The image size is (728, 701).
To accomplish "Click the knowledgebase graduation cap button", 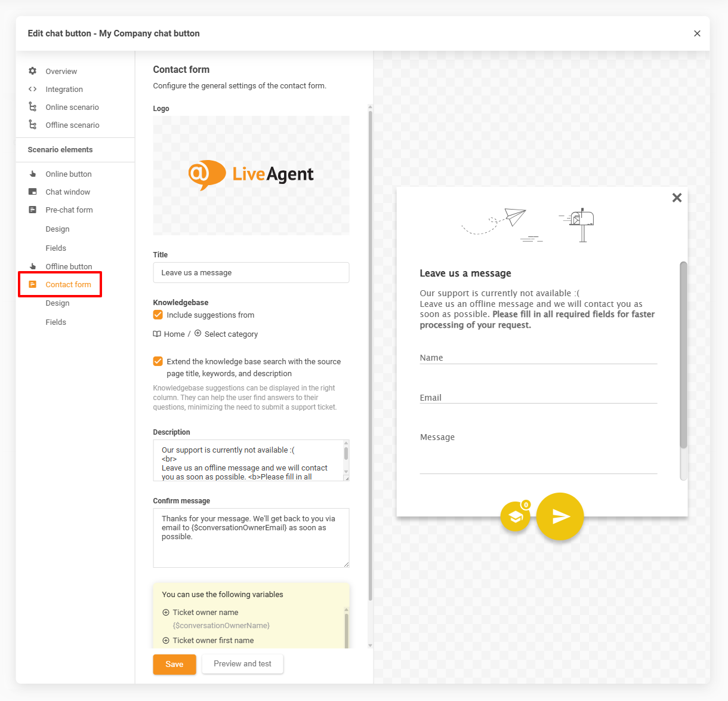I will 516,516.
